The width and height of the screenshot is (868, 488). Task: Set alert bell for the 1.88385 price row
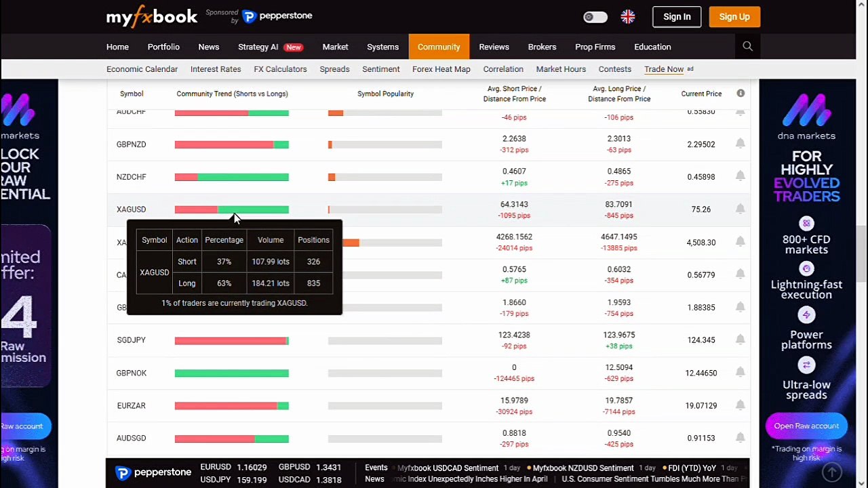tap(741, 307)
